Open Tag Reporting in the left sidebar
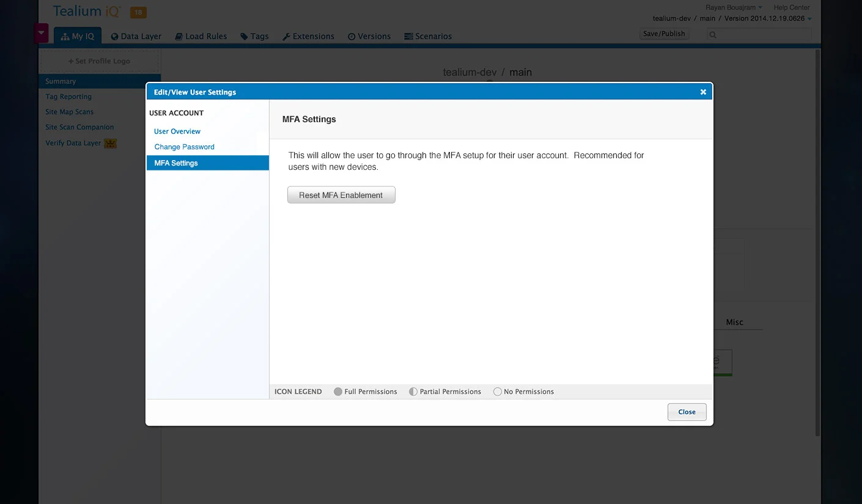862x504 pixels. click(x=68, y=97)
